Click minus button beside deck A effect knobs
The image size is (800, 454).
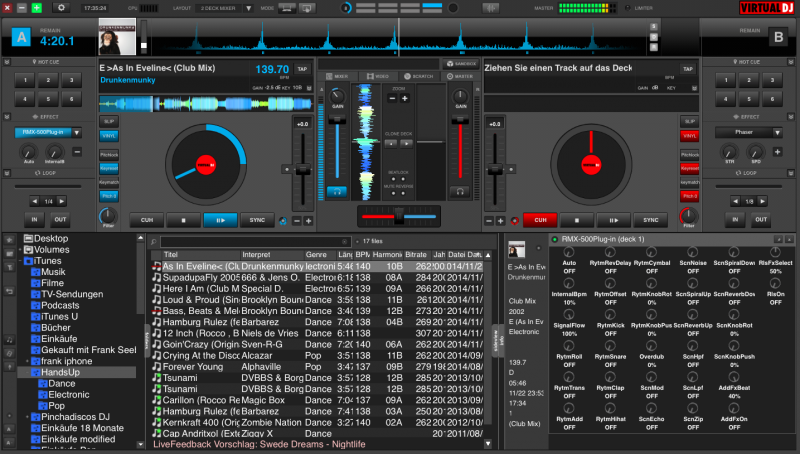coord(77,152)
